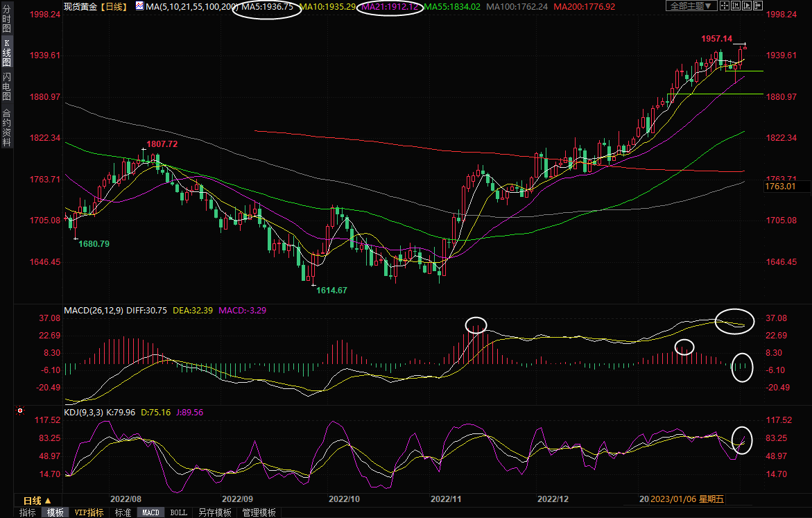Click the 管理模板 button
The image size is (812, 518).
tap(259, 512)
